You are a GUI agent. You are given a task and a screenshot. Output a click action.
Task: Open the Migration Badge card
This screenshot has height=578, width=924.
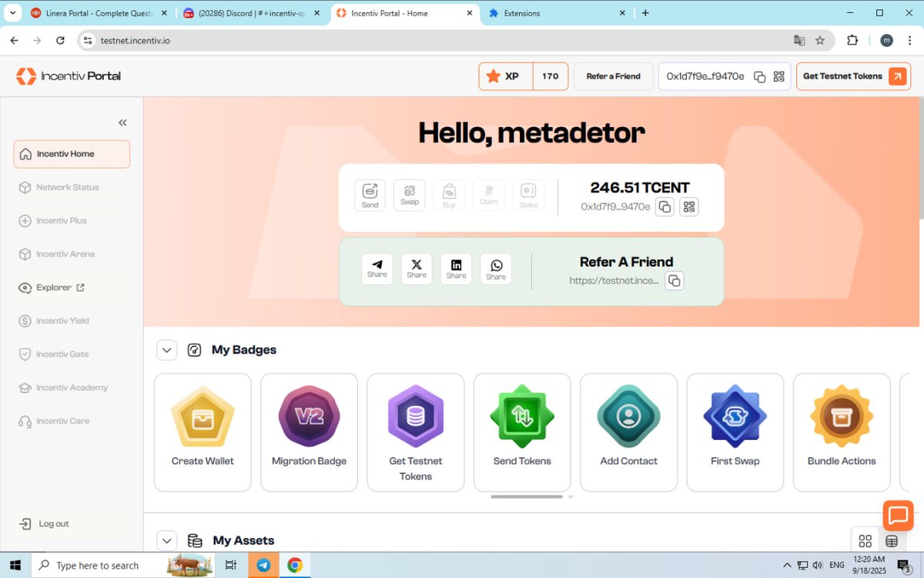309,432
